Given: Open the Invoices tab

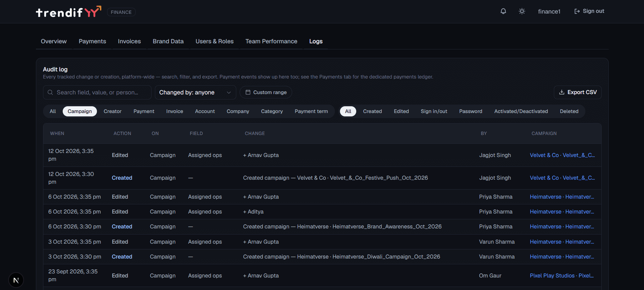Looking at the screenshot, I should tap(129, 41).
